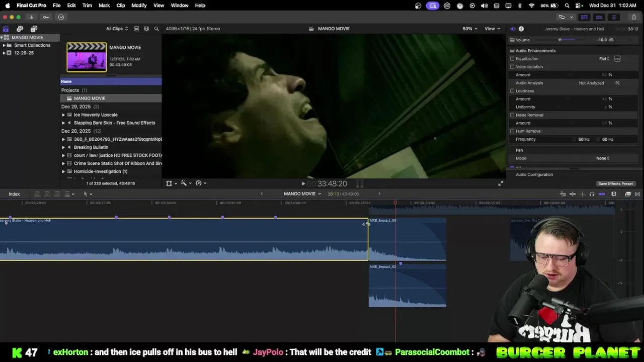This screenshot has height=362, width=644.
Task: Open the viewer 50% zoom dropdown
Action: point(469,29)
